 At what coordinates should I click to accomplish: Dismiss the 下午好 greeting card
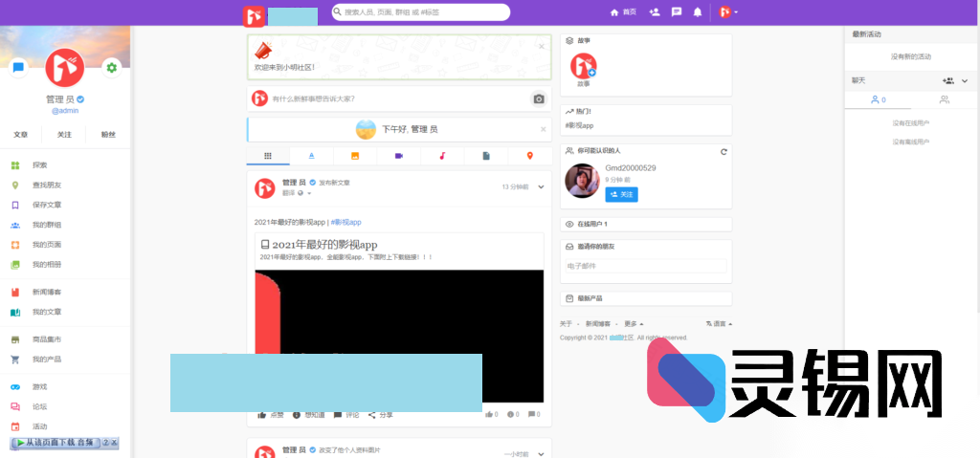click(544, 129)
